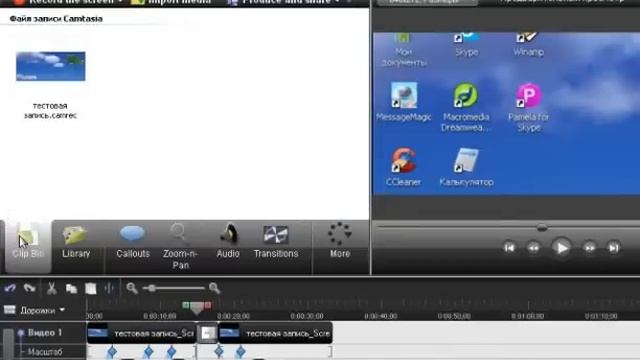
Task: Click the Видео 1 track label
Action: [x=45, y=333]
